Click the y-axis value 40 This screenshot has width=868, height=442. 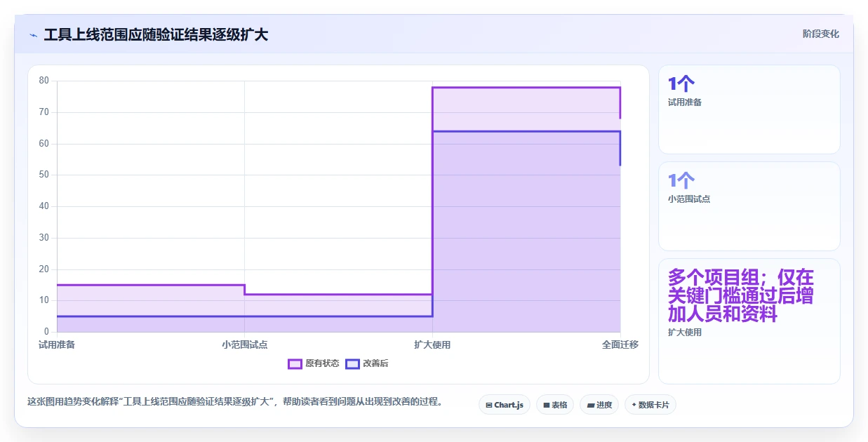44,206
